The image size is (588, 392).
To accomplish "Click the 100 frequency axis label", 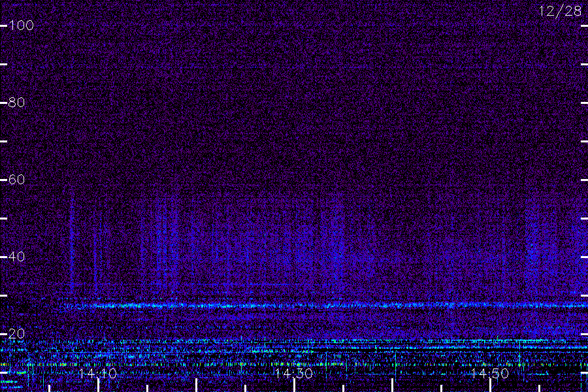I will (x=21, y=25).
